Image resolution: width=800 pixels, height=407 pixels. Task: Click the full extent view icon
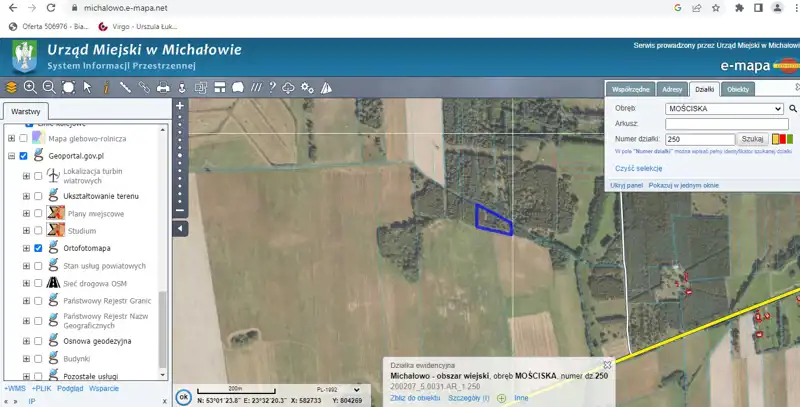67,88
